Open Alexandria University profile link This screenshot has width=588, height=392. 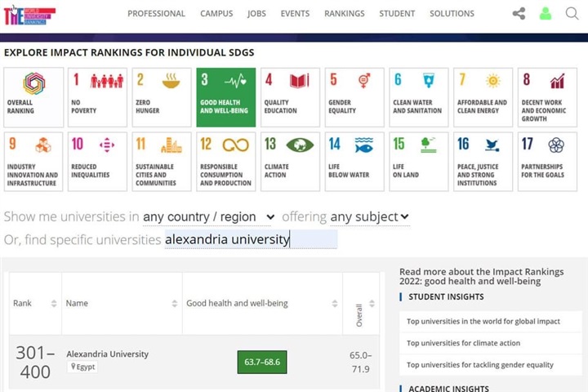107,354
